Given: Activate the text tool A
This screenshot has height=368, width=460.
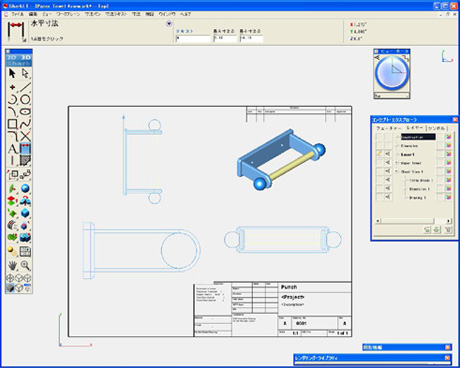Looking at the screenshot, I should pos(12,149).
